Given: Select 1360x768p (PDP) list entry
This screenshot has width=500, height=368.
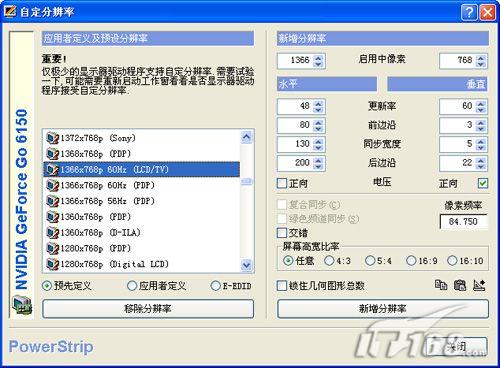Looking at the screenshot, I should [x=142, y=217].
